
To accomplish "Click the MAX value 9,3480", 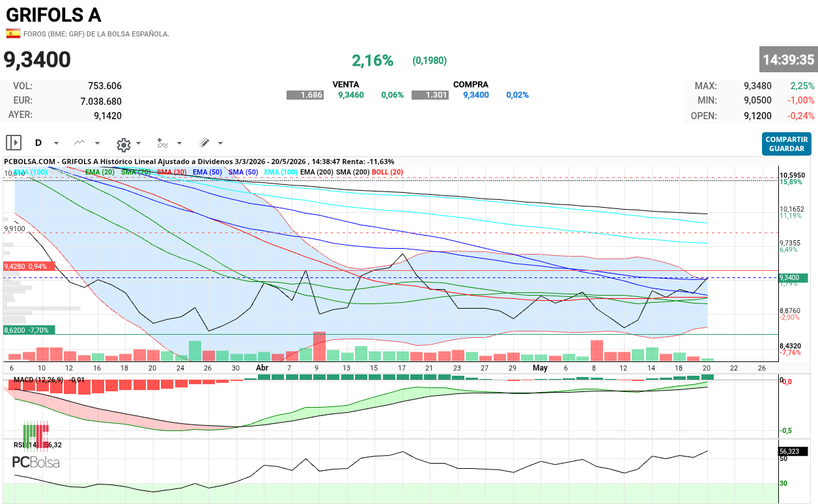I will 757,86.
